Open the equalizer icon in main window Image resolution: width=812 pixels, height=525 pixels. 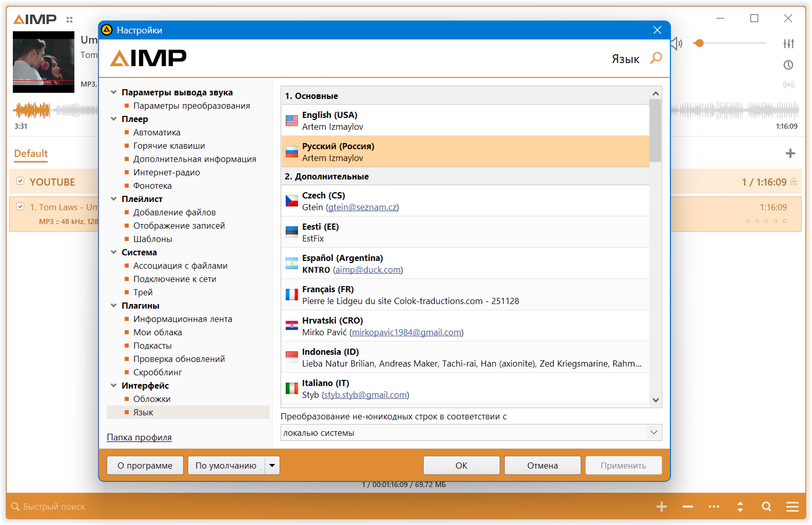[788, 44]
